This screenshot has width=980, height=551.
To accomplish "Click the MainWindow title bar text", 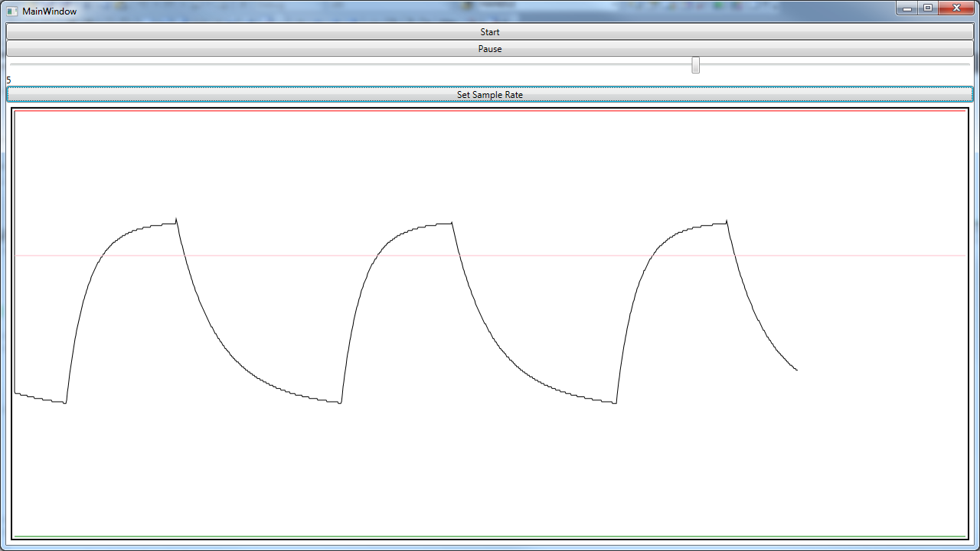I will click(x=49, y=11).
